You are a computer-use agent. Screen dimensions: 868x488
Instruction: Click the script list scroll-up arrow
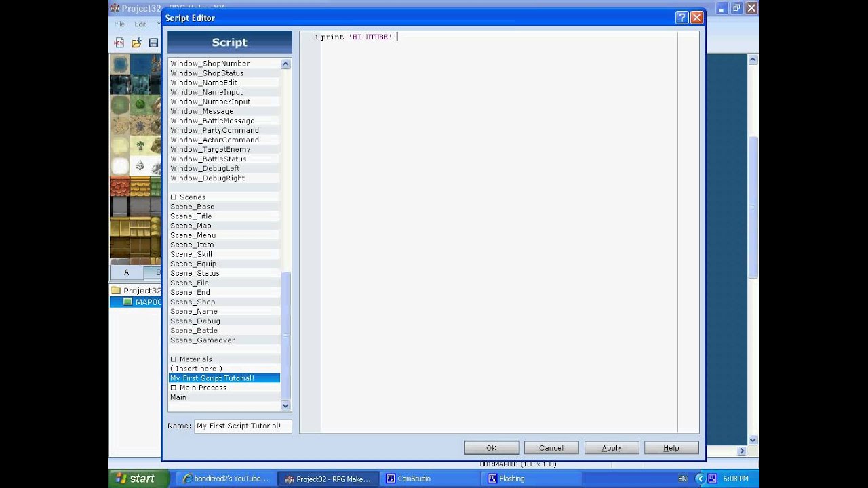click(x=285, y=64)
